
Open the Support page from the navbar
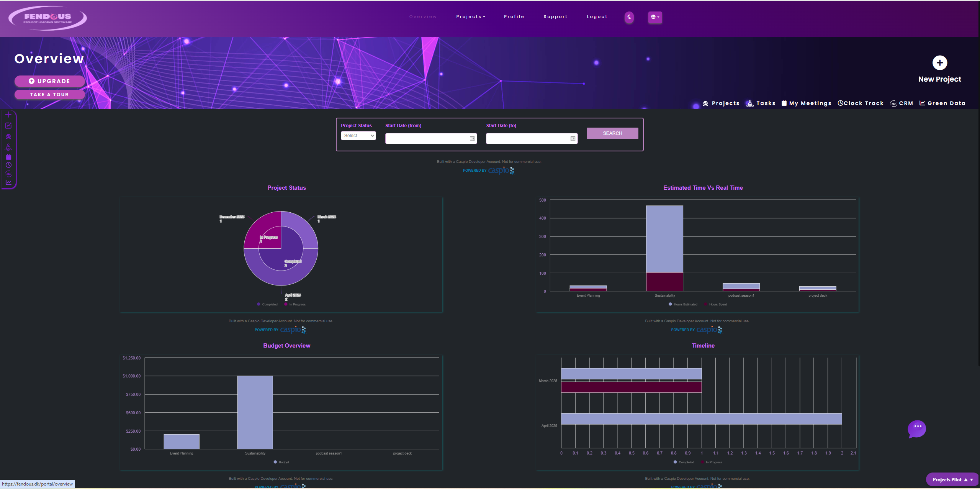[555, 16]
